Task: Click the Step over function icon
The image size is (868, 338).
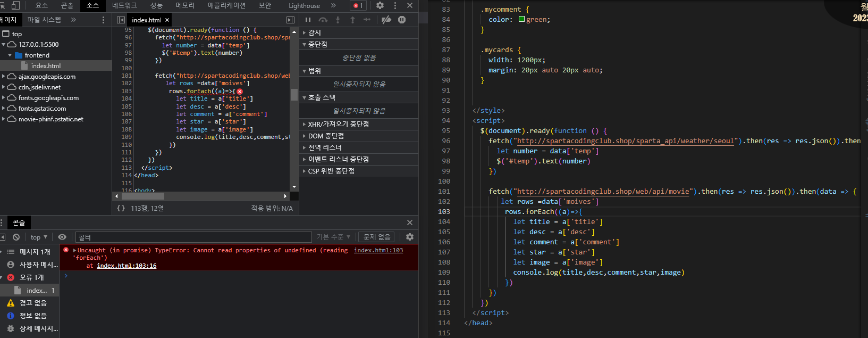Action: [323, 20]
